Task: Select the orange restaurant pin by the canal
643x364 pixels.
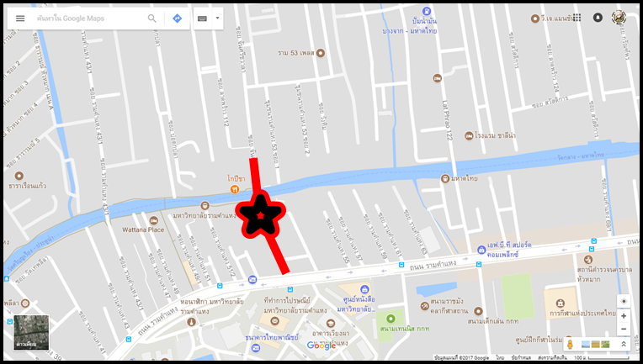Action: (235, 189)
